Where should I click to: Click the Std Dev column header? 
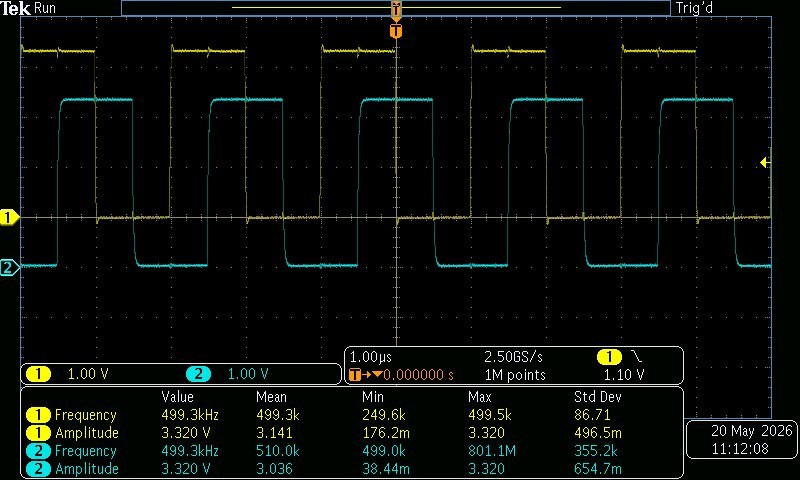coord(598,397)
